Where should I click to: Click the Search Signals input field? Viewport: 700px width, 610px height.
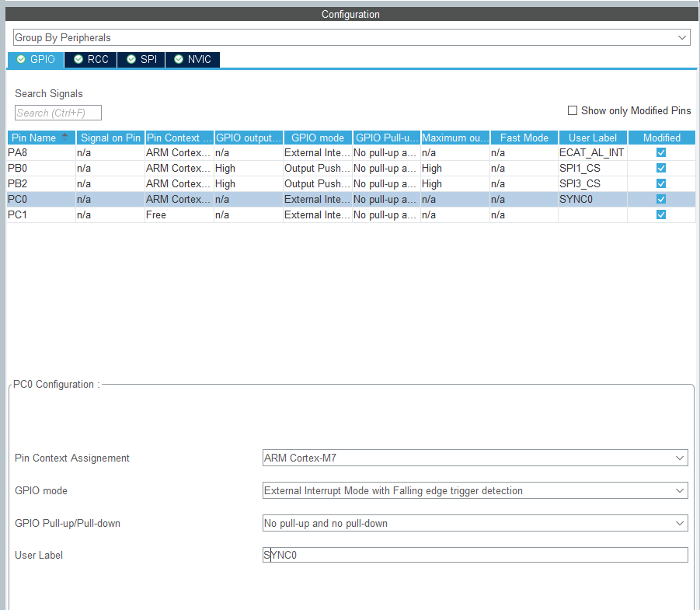(x=58, y=113)
